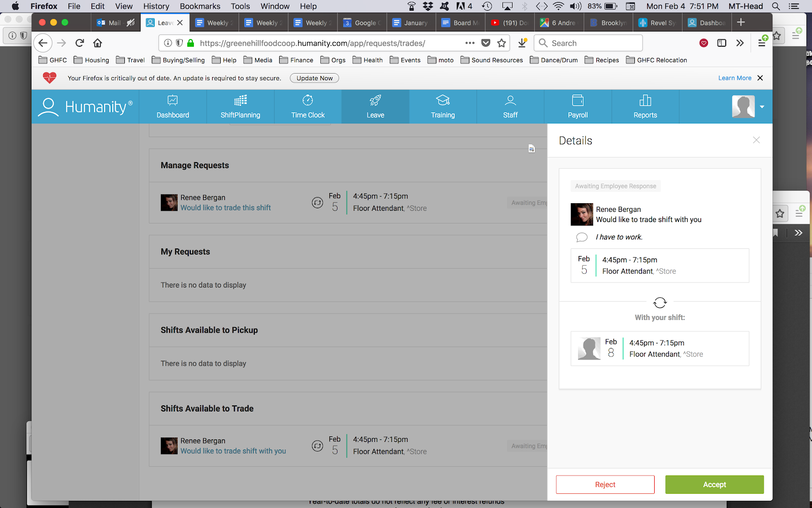This screenshot has height=508, width=812.
Task: Open the Training section
Action: (443, 107)
